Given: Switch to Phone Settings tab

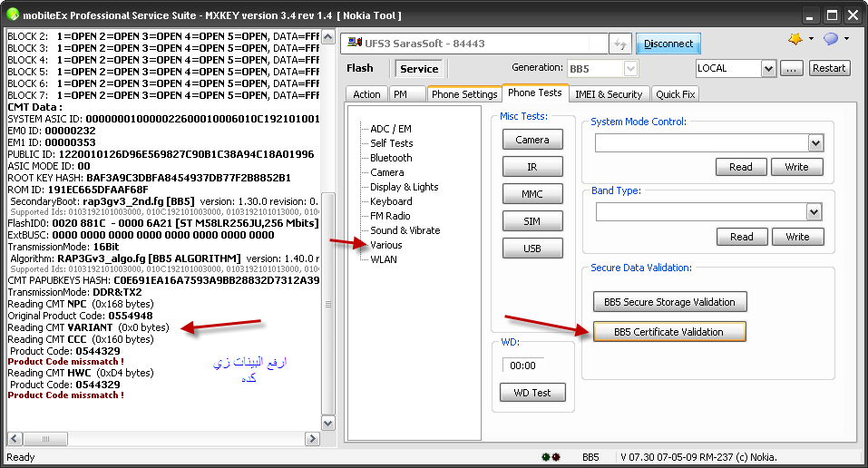Looking at the screenshot, I should click(x=463, y=94).
